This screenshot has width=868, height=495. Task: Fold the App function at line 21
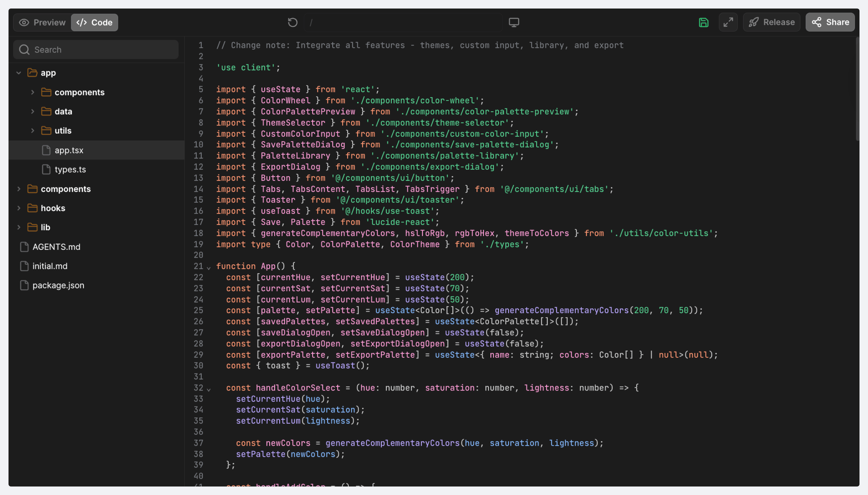pos(209,268)
